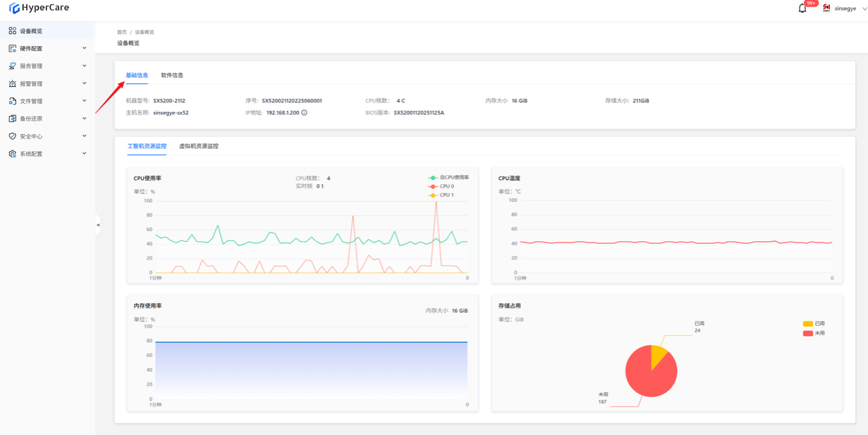Click the HyperCare logo icon
Image resolution: width=868 pixels, height=435 pixels.
click(14, 8)
